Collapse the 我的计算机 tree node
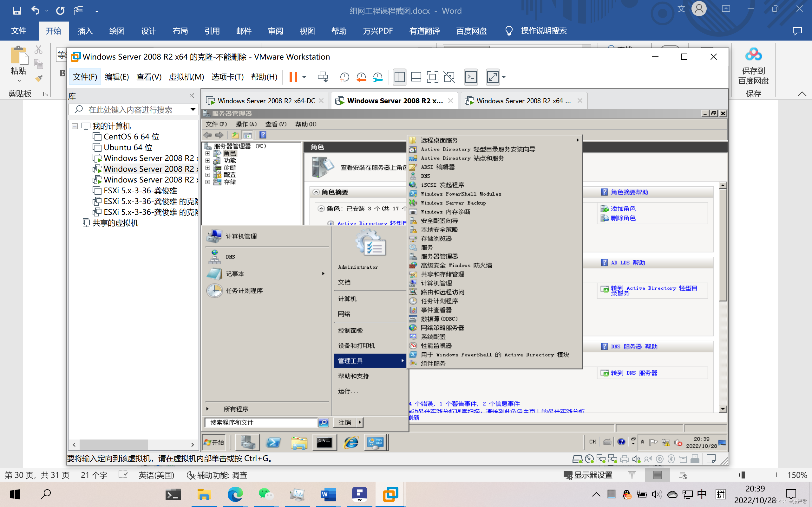The height and width of the screenshot is (507, 812). coord(75,126)
